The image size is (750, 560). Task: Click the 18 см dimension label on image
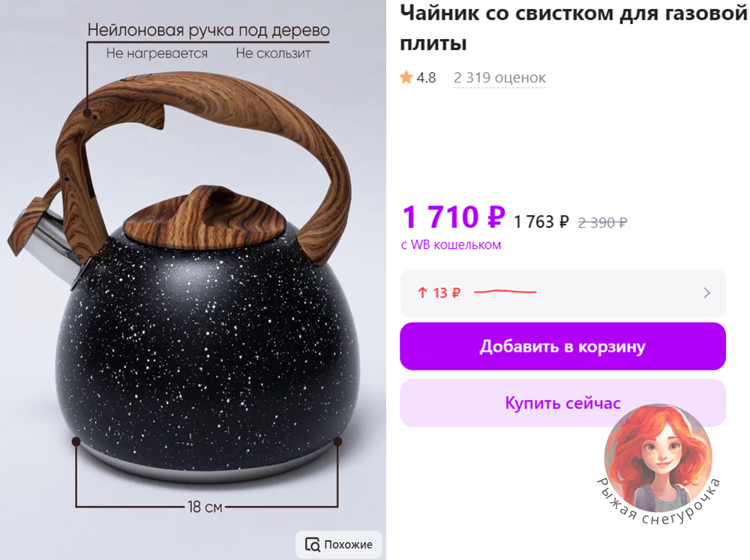[x=205, y=507]
